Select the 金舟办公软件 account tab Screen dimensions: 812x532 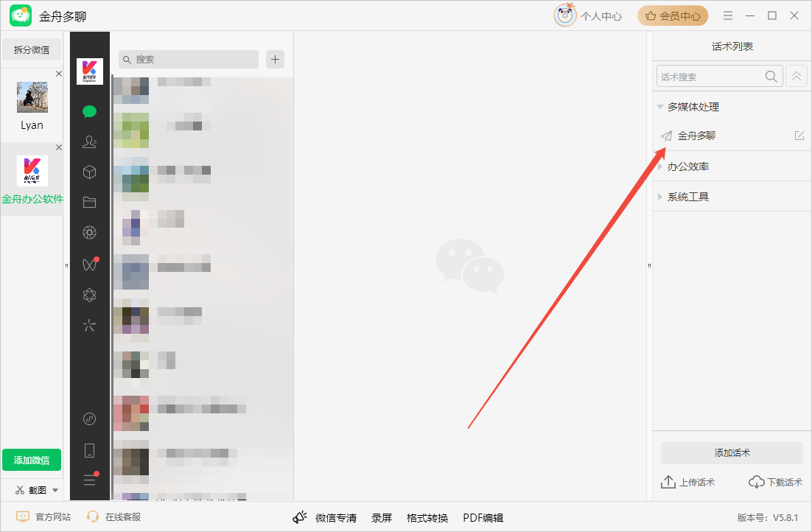32,179
